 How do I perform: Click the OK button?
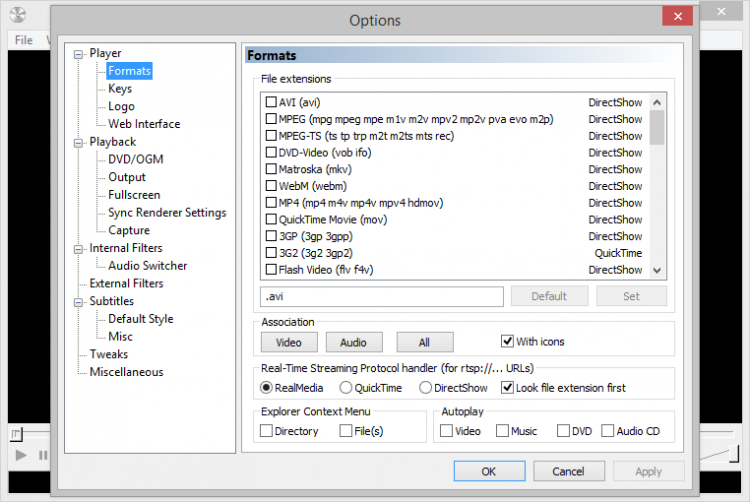tap(488, 471)
